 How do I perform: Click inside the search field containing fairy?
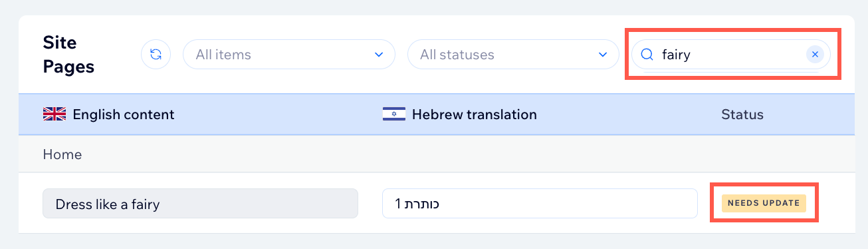pyautogui.click(x=731, y=55)
